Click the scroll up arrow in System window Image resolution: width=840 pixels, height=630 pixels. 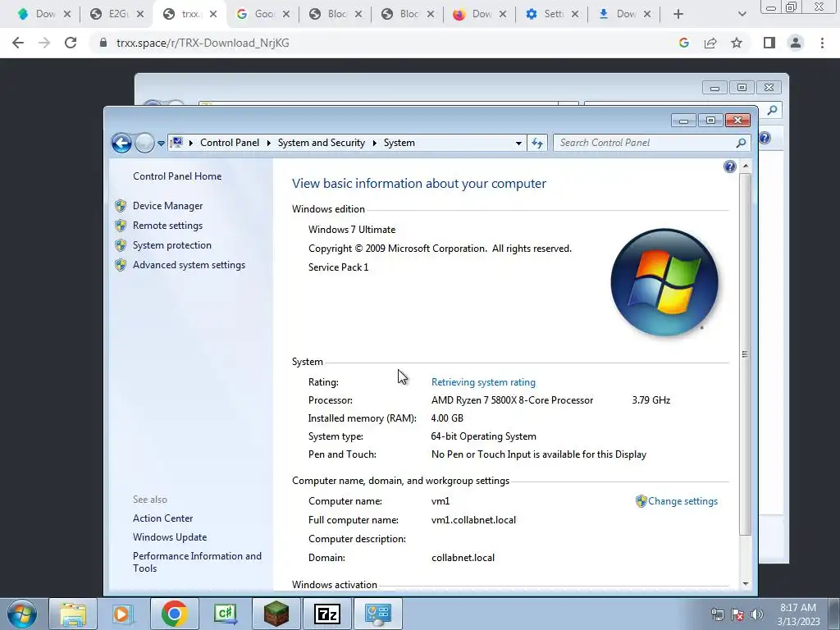tap(745, 167)
